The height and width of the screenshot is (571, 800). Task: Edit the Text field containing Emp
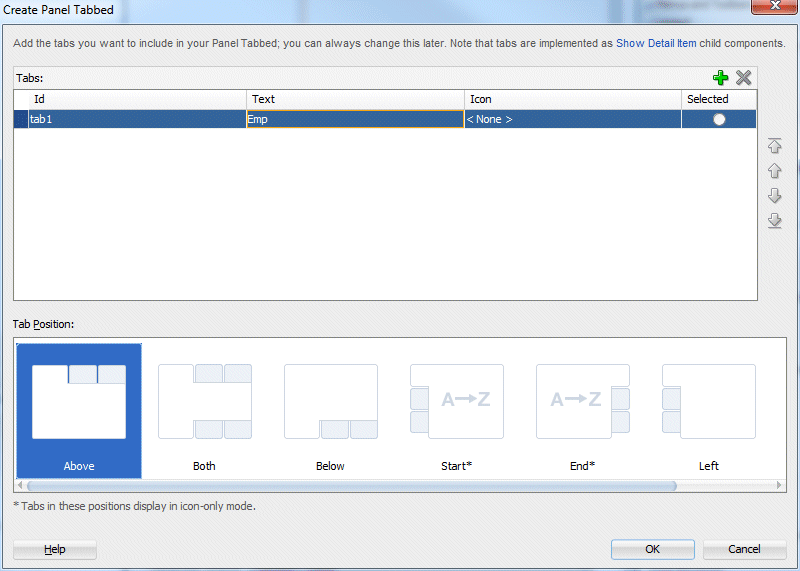(355, 119)
